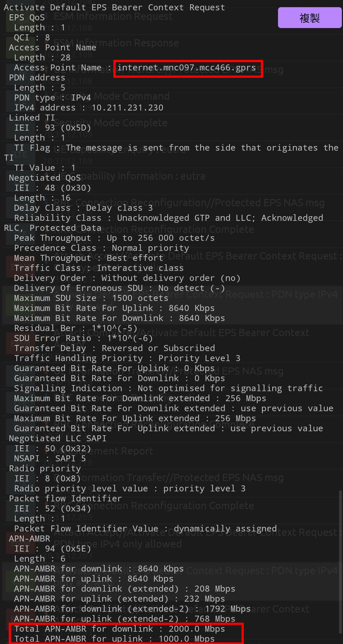Click the Negotiated QoS heading
This screenshot has width=343, height=644.
coord(45,178)
